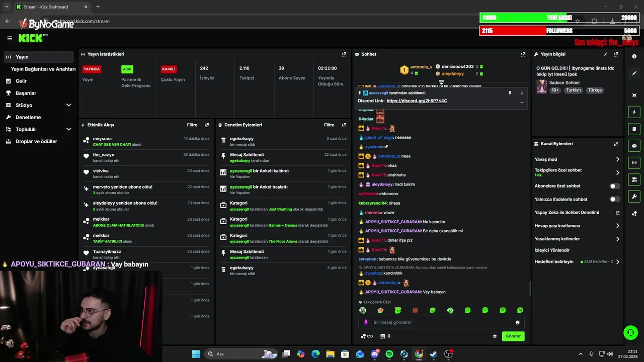Image resolution: width=644 pixels, height=362 pixels.
Task: Edit stream info with pencil in Yayın bilgisi
Action: click(605, 54)
